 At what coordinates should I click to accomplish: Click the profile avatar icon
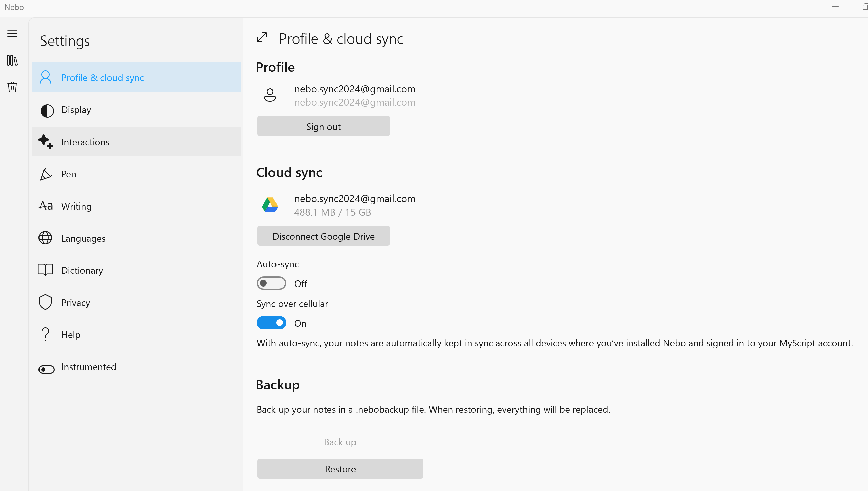pyautogui.click(x=270, y=95)
